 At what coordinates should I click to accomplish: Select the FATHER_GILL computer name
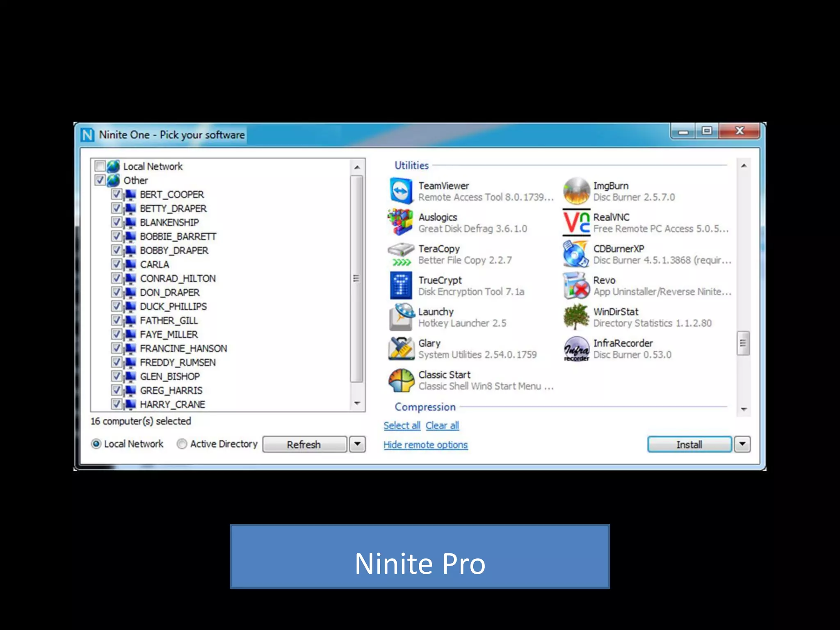169,320
